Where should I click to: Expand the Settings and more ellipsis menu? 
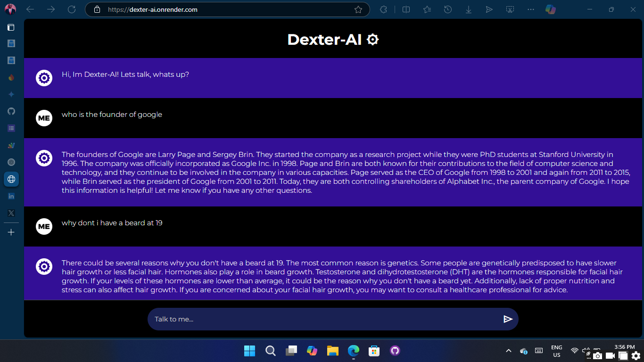pos(531,9)
